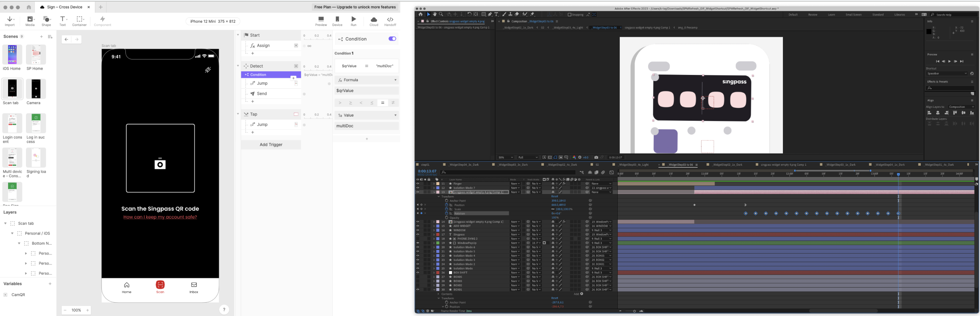Select the Camera scene thumbnail
This screenshot has height=316, width=980.
point(36,89)
